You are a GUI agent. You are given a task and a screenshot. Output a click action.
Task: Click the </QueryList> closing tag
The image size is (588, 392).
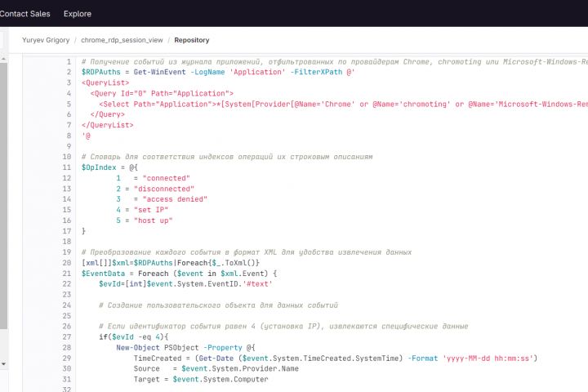108,125
